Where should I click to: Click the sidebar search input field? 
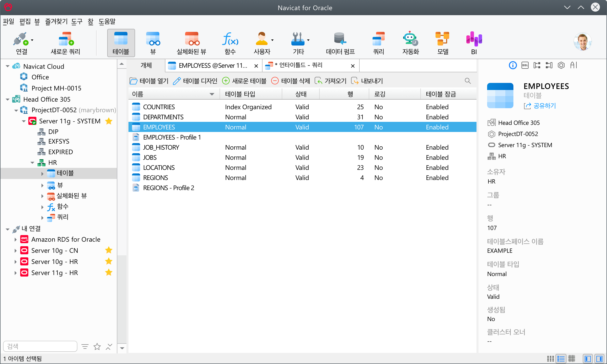point(40,346)
